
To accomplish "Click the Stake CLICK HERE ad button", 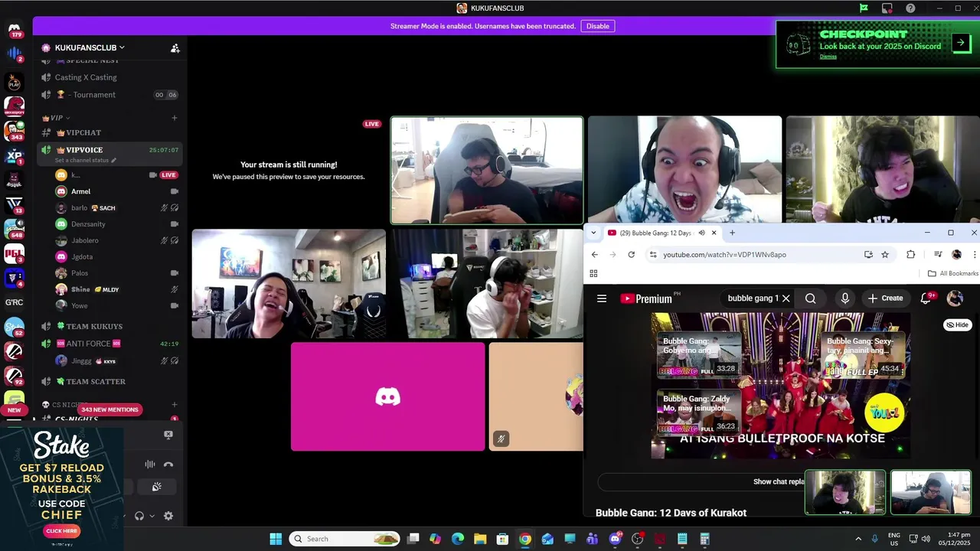I will [62, 530].
